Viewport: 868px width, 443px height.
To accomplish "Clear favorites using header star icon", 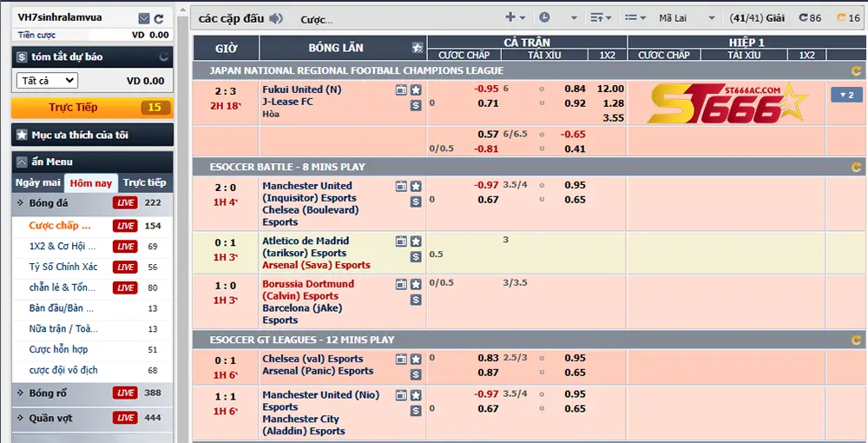I will [x=418, y=48].
